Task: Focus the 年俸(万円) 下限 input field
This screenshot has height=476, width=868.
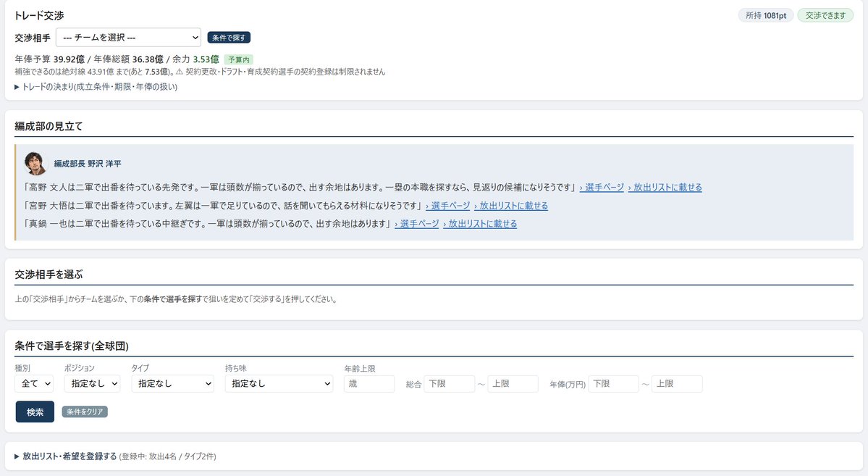Action: coord(614,383)
